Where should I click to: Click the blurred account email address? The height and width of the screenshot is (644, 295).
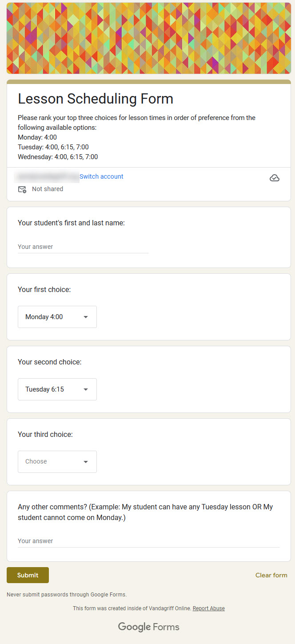tap(47, 176)
